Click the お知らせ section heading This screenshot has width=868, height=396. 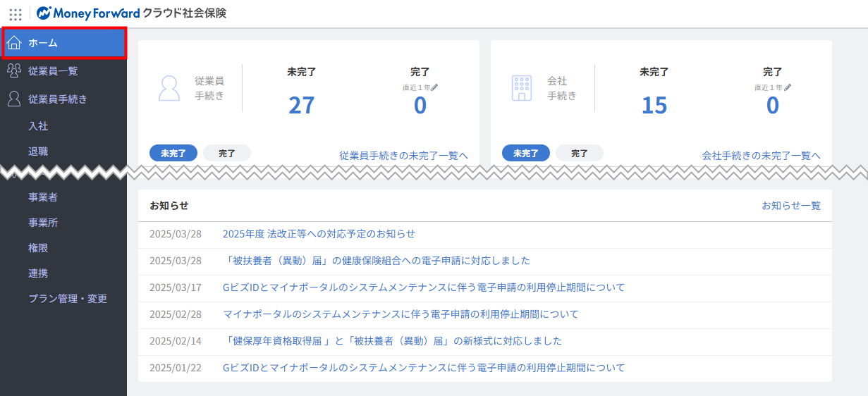(169, 206)
